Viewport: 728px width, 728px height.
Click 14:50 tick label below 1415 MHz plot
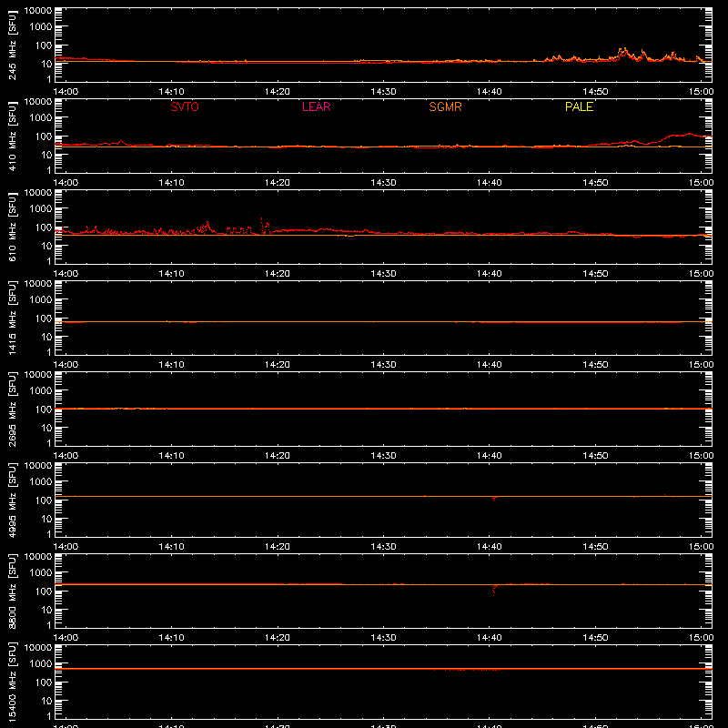pyautogui.click(x=595, y=365)
